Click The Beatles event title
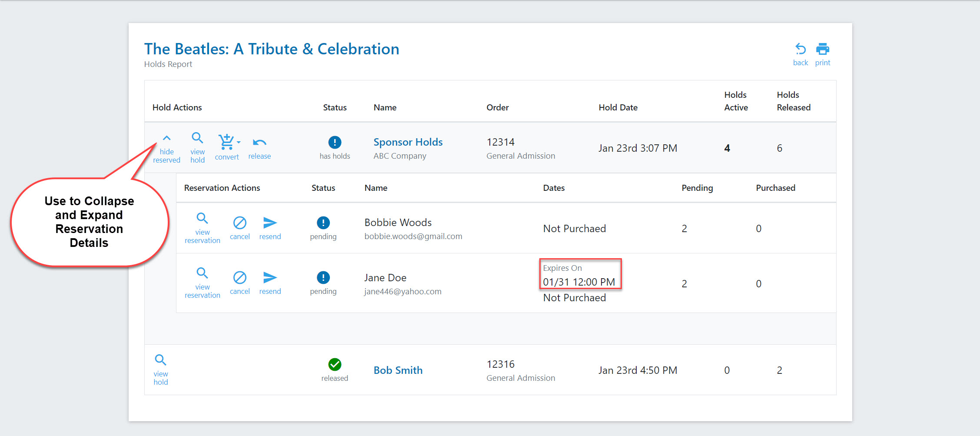The height and width of the screenshot is (436, 980). click(x=272, y=49)
